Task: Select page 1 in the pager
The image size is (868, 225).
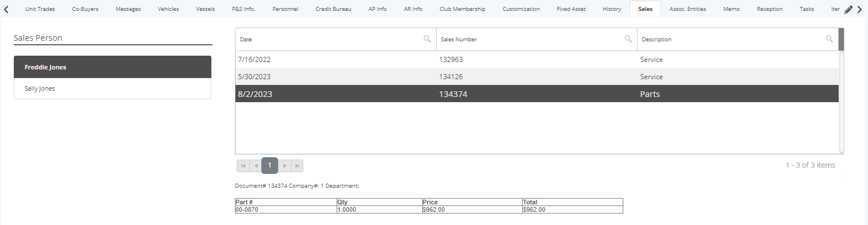Action: (269, 165)
